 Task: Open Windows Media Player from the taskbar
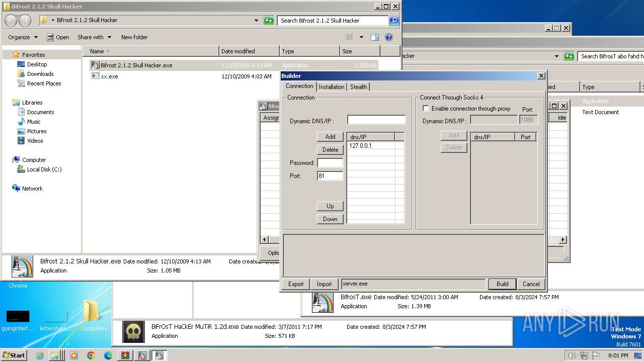pos(74,355)
